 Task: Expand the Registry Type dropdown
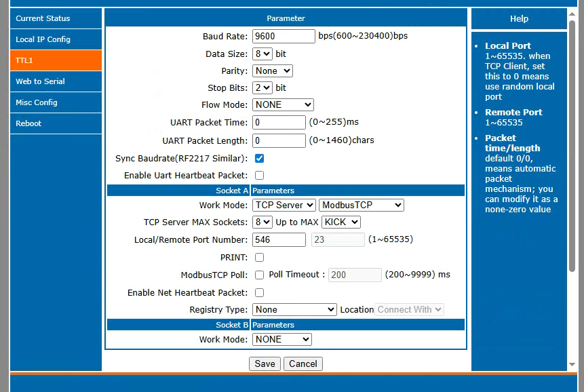click(294, 309)
